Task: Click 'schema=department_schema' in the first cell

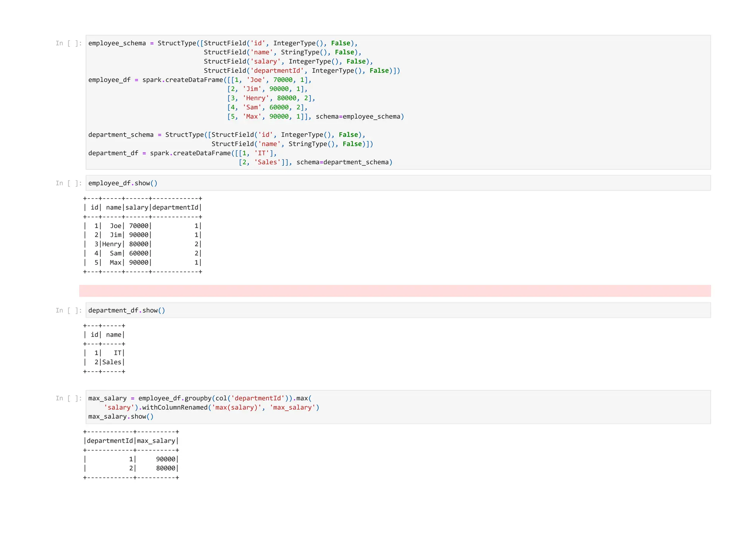Action: 343,162
